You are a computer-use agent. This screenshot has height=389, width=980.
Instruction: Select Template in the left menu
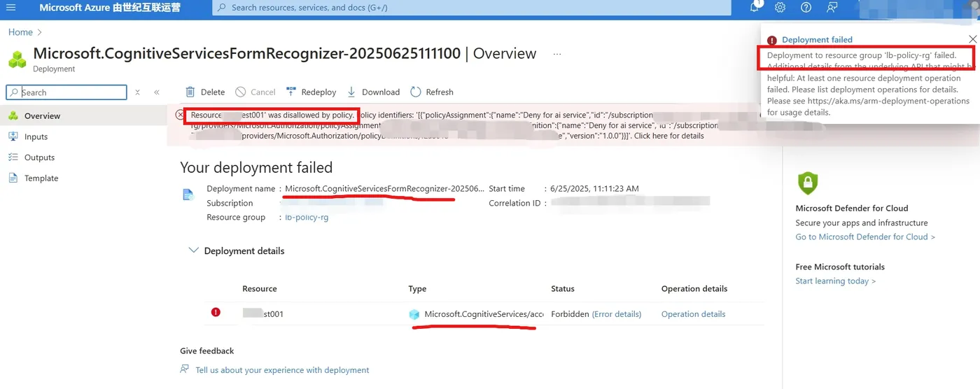click(41, 178)
